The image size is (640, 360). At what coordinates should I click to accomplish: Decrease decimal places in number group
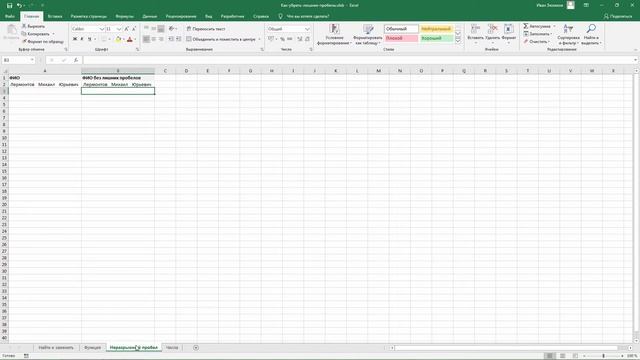[x=307, y=39]
